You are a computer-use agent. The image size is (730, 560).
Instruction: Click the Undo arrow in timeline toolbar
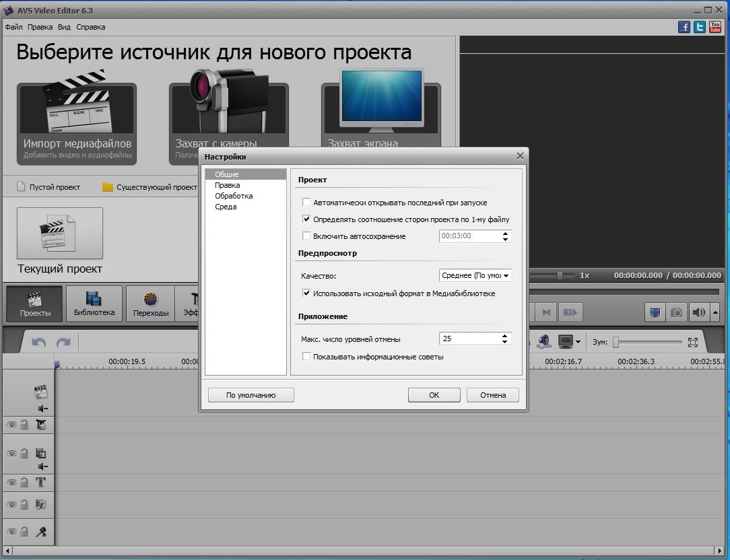(38, 343)
